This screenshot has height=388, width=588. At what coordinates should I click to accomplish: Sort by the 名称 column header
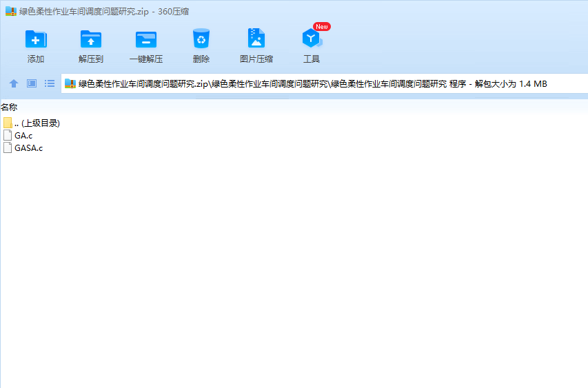9,108
